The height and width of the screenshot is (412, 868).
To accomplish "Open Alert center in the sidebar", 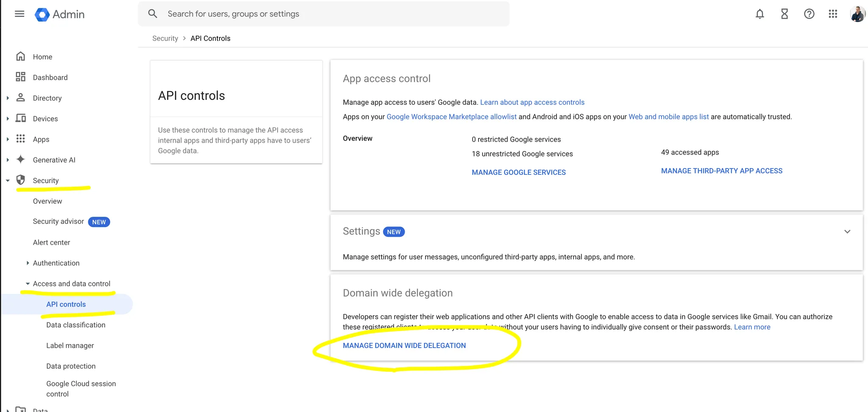I will click(51, 242).
